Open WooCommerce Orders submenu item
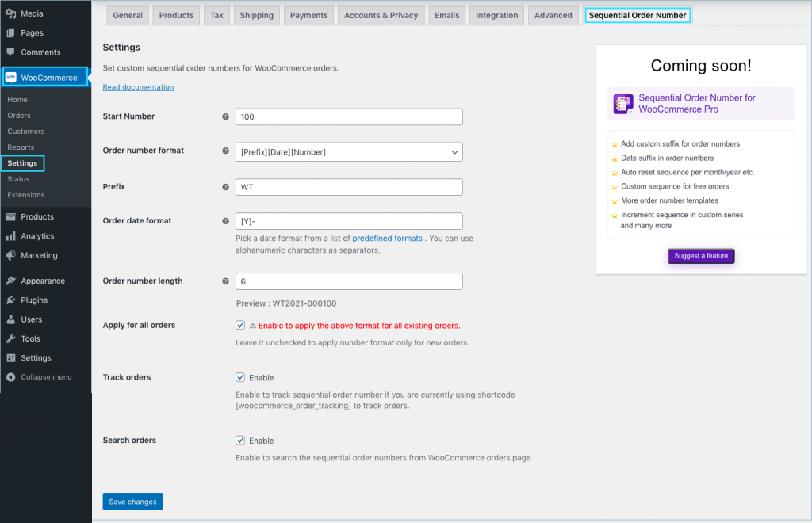Screen dimensions: 812x523 click(19, 116)
